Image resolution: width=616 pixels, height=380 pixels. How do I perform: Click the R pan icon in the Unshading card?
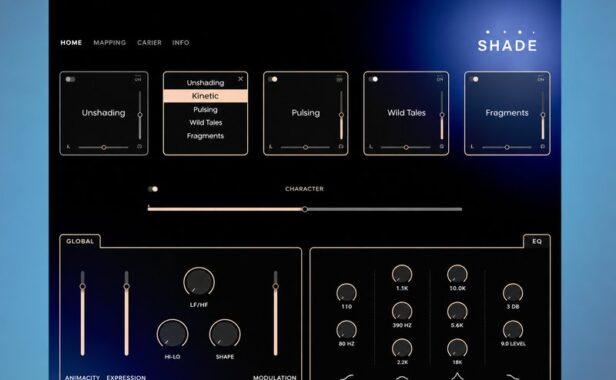click(x=139, y=147)
